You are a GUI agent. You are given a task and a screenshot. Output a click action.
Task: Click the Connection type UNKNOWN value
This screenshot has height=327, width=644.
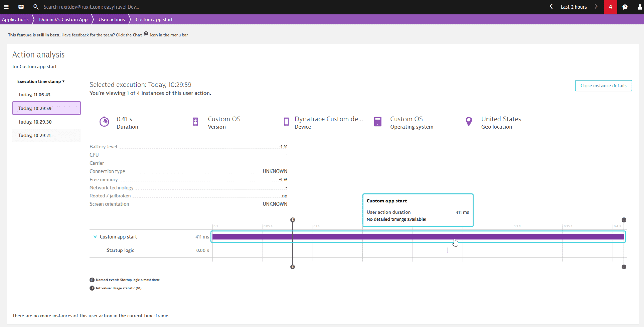[275, 171]
